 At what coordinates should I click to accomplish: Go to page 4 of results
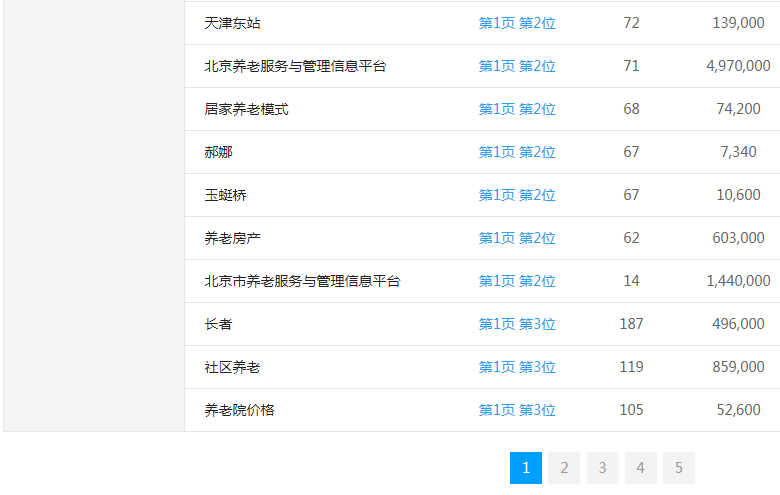[640, 468]
